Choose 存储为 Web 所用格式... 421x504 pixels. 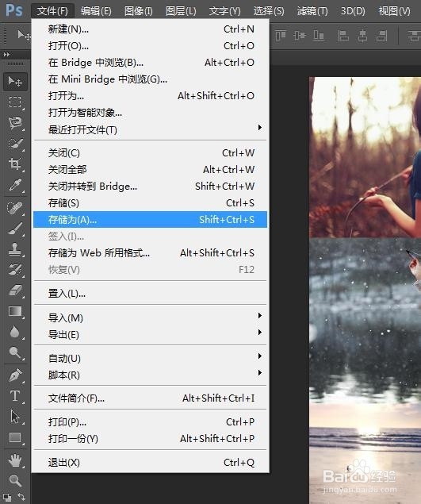tap(151, 253)
